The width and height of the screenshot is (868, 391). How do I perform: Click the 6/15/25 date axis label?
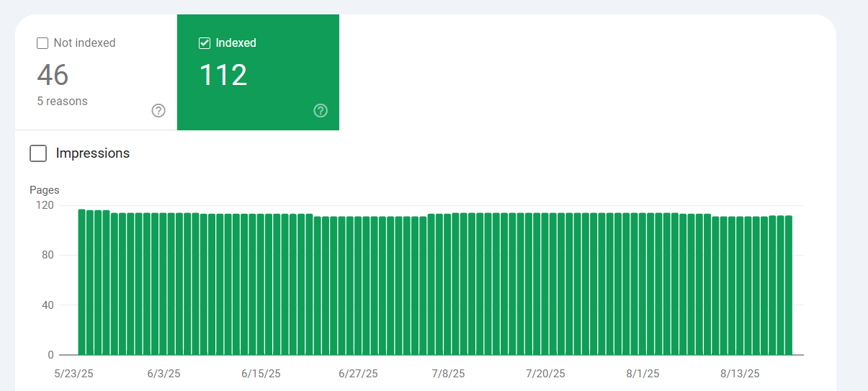pyautogui.click(x=261, y=374)
